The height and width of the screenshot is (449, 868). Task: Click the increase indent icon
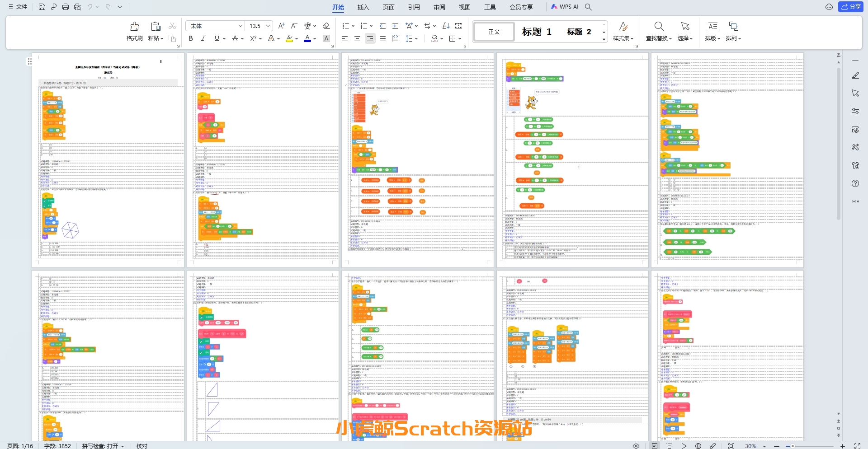point(396,26)
